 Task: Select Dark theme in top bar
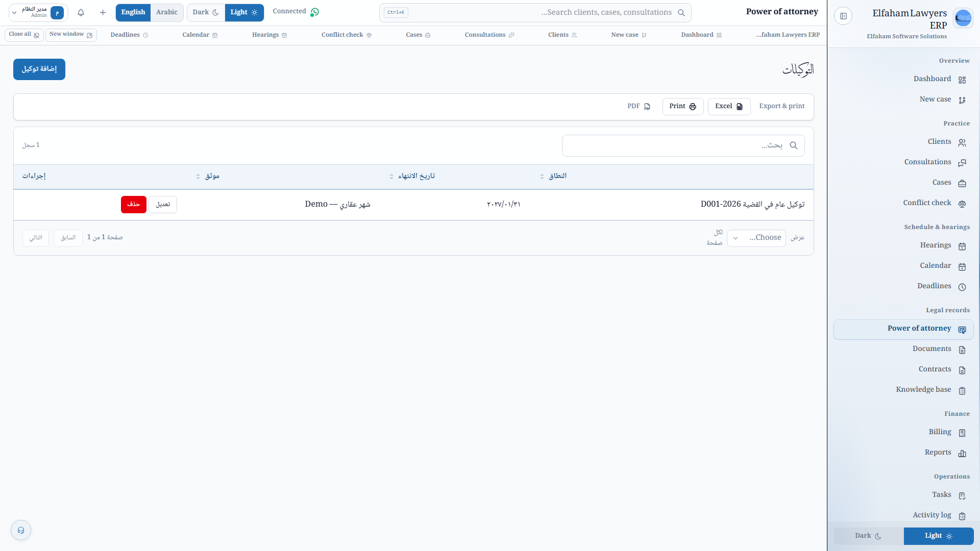click(x=206, y=12)
